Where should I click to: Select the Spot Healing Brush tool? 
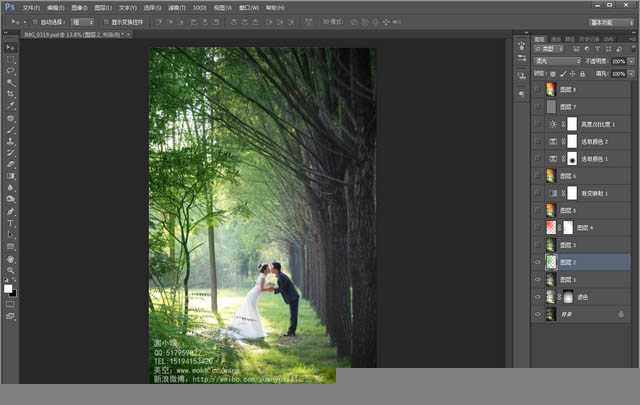(10, 118)
